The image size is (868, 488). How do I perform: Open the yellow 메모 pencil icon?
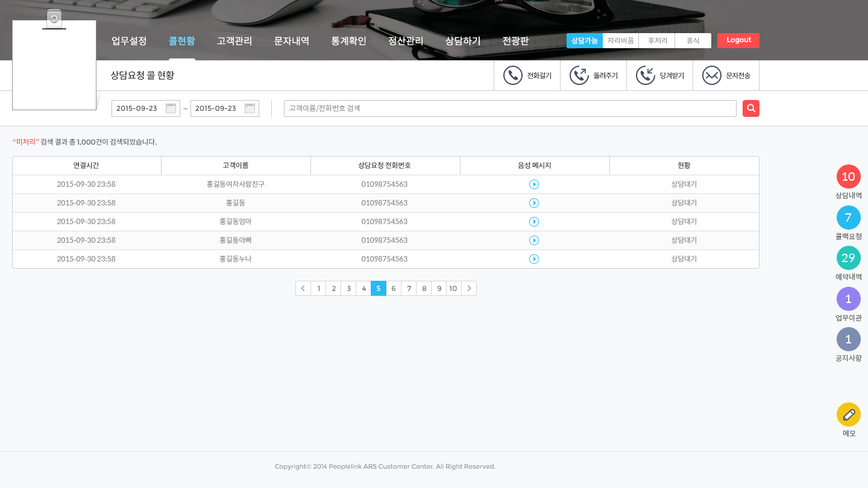coord(848,414)
